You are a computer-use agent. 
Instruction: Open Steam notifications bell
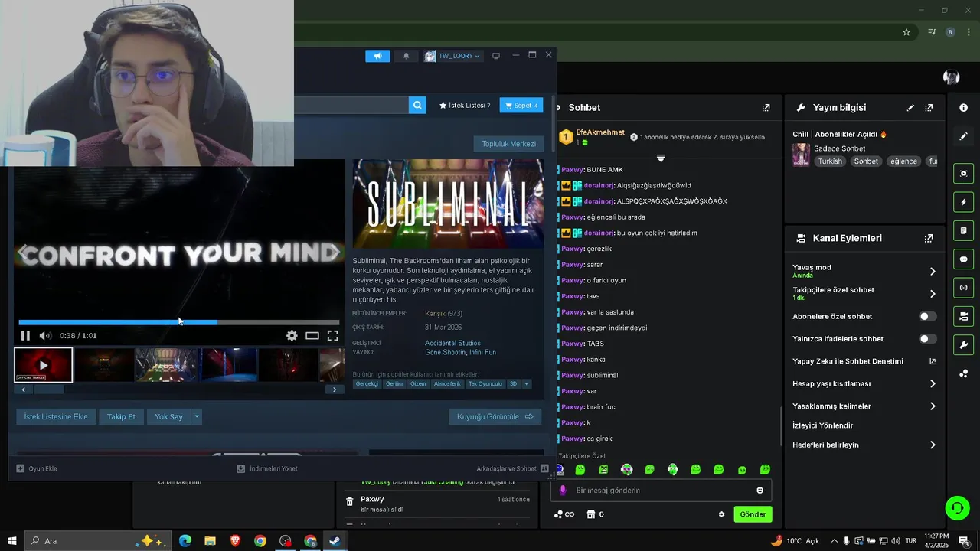(406, 56)
